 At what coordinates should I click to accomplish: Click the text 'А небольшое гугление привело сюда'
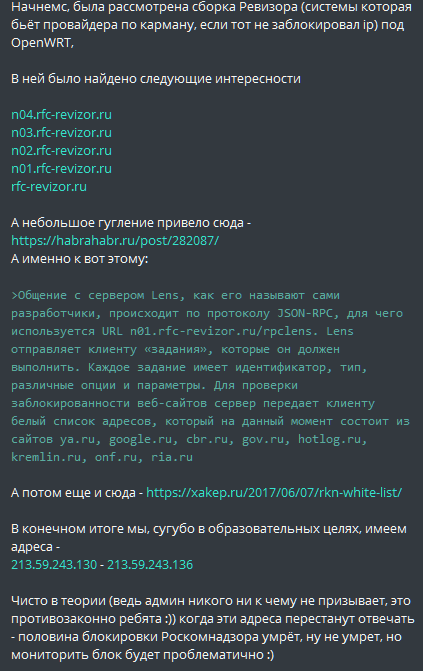tap(128, 223)
